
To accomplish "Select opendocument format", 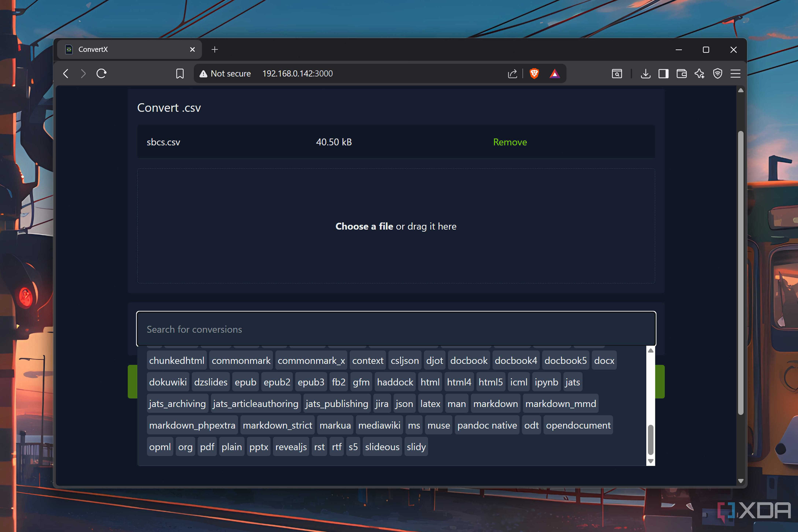I will [x=578, y=425].
